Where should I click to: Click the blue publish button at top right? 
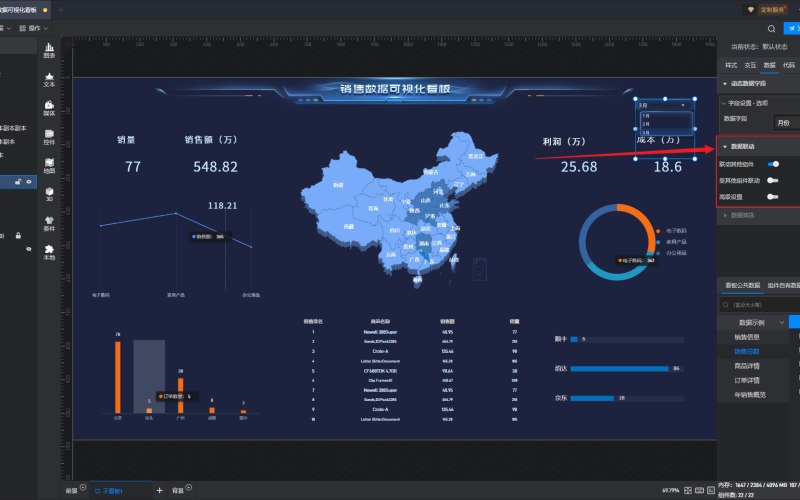coord(792,29)
